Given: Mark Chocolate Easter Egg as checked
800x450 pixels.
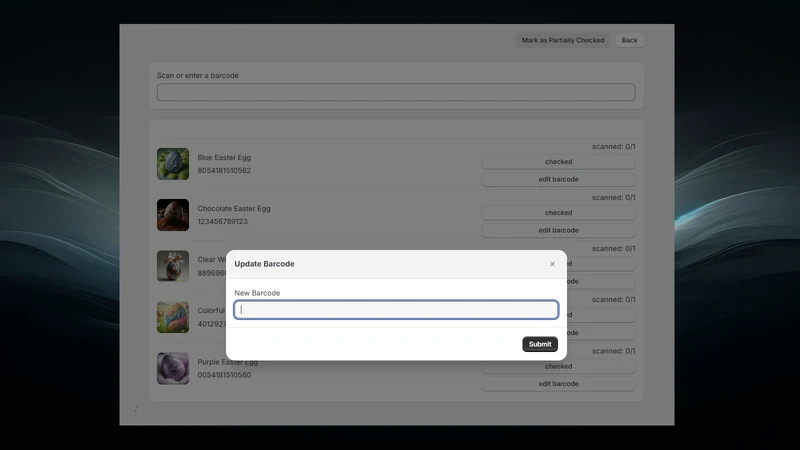Looking at the screenshot, I should 558,213.
